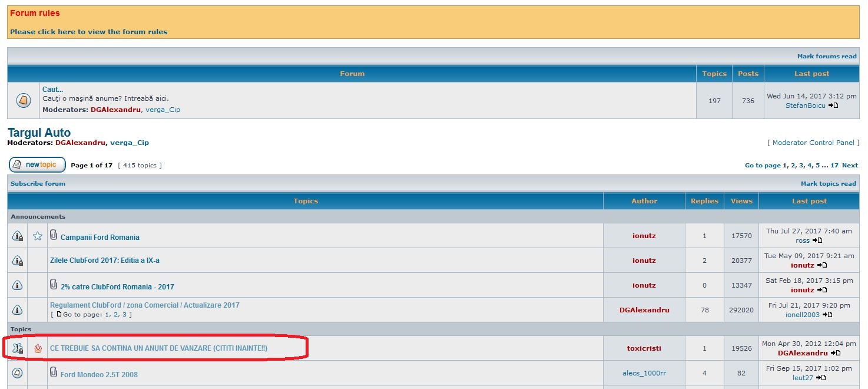The height and width of the screenshot is (389, 868).
Task: Click paperclip attachment icon for Campanii Ford Romania
Action: pos(54,235)
